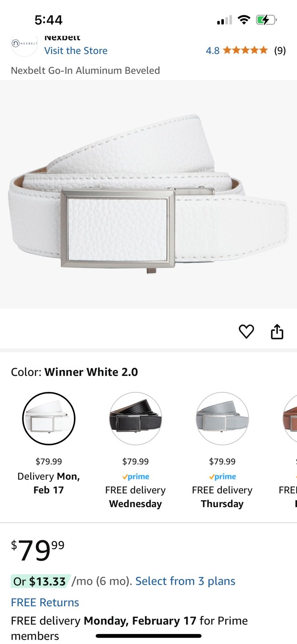Tap the five-star rating
The width and height of the screenshot is (297, 644).
click(245, 50)
